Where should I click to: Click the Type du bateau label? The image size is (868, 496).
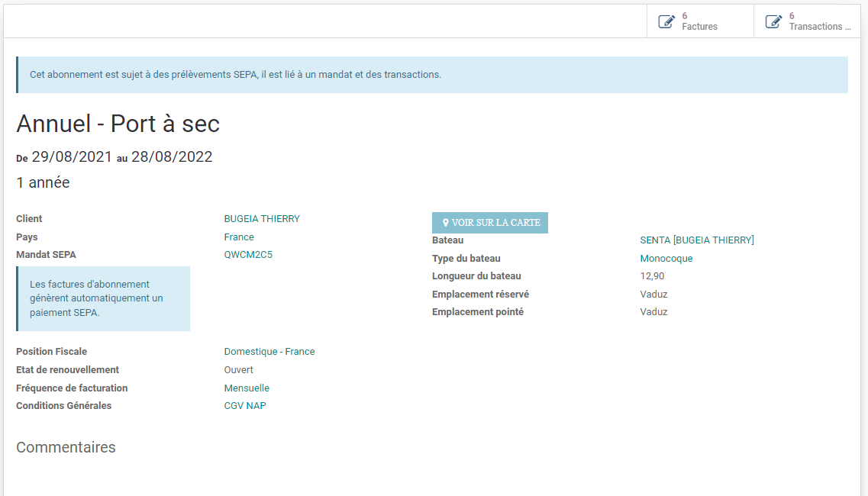[466, 259]
